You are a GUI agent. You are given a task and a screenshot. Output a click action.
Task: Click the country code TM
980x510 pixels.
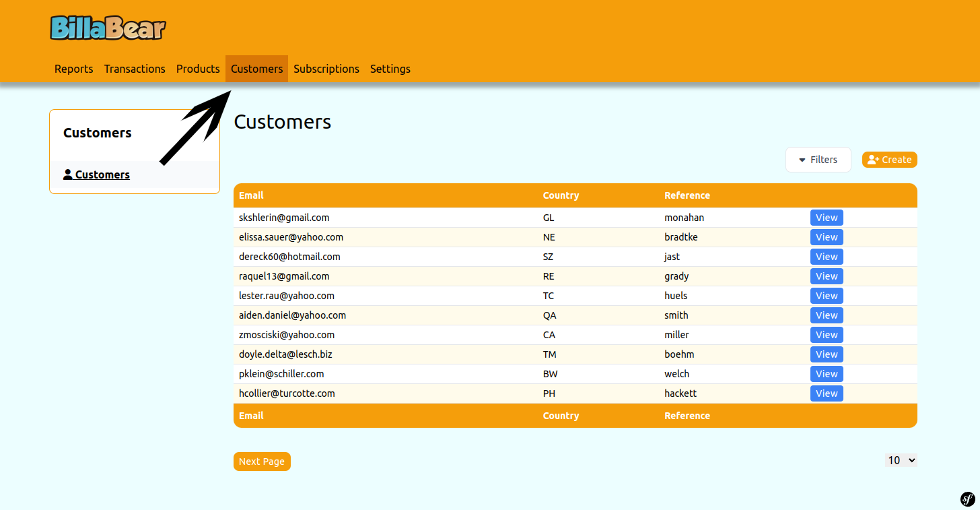550,354
